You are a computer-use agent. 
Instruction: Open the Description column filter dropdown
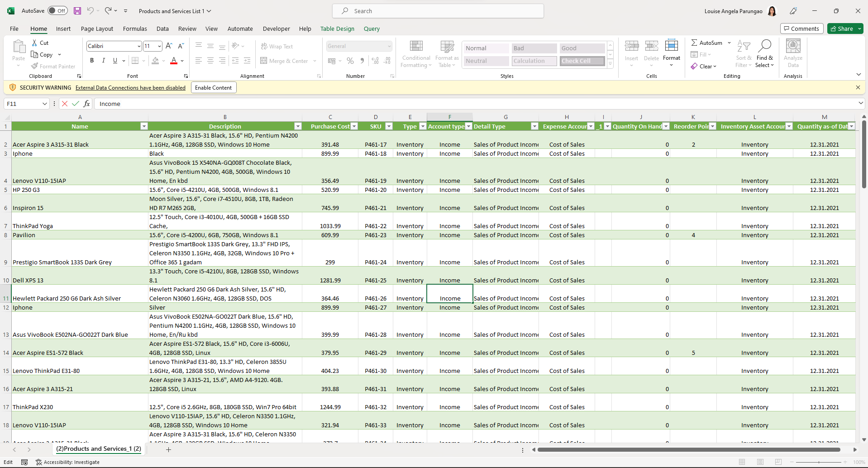click(x=298, y=126)
